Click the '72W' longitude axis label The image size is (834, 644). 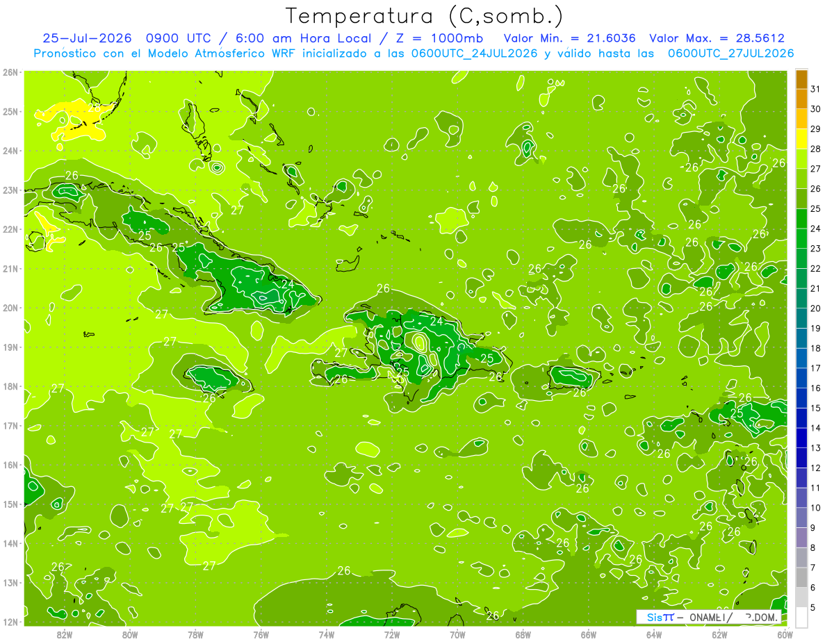[x=391, y=634]
